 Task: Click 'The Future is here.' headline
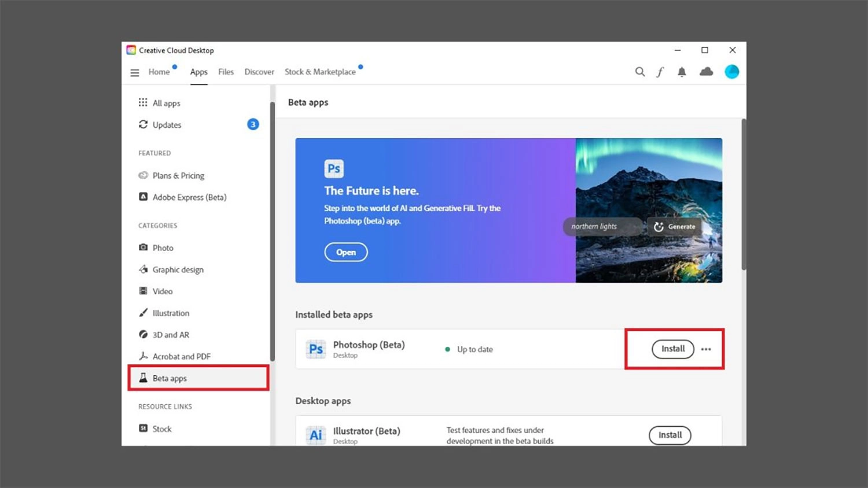372,191
